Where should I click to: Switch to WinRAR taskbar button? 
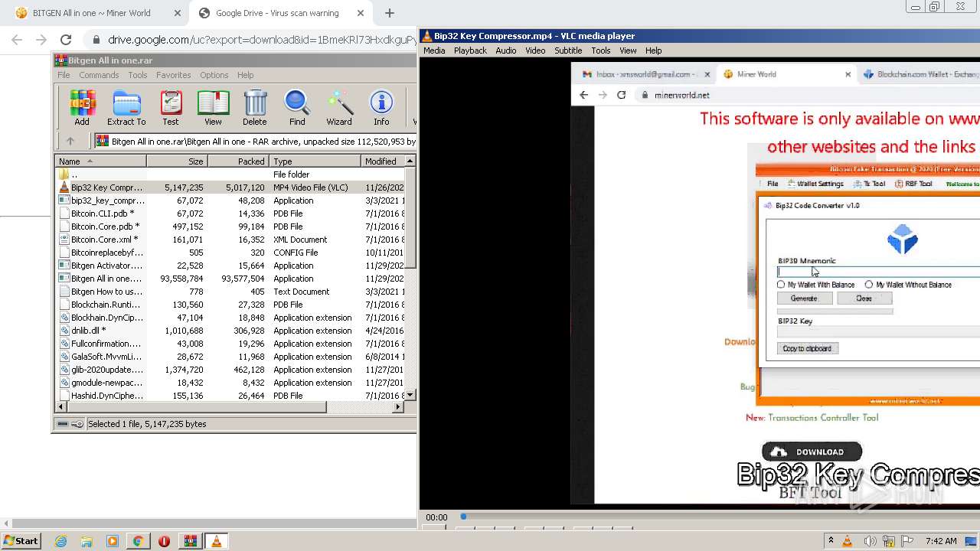click(190, 541)
